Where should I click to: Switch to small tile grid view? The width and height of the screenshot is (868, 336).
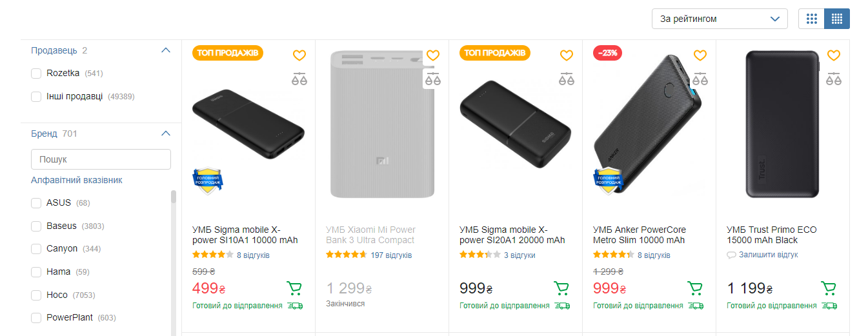[x=837, y=19]
